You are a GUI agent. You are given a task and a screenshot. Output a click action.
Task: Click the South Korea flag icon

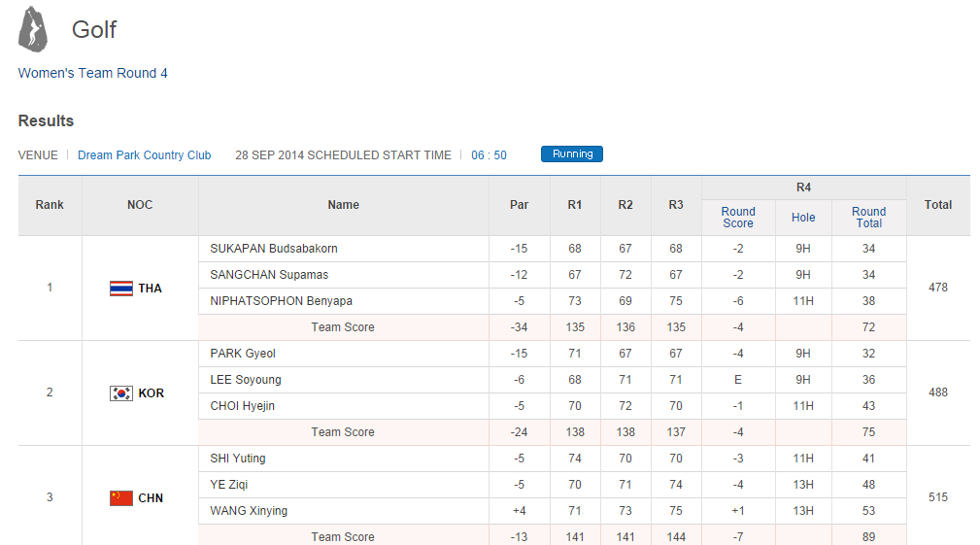click(x=121, y=393)
